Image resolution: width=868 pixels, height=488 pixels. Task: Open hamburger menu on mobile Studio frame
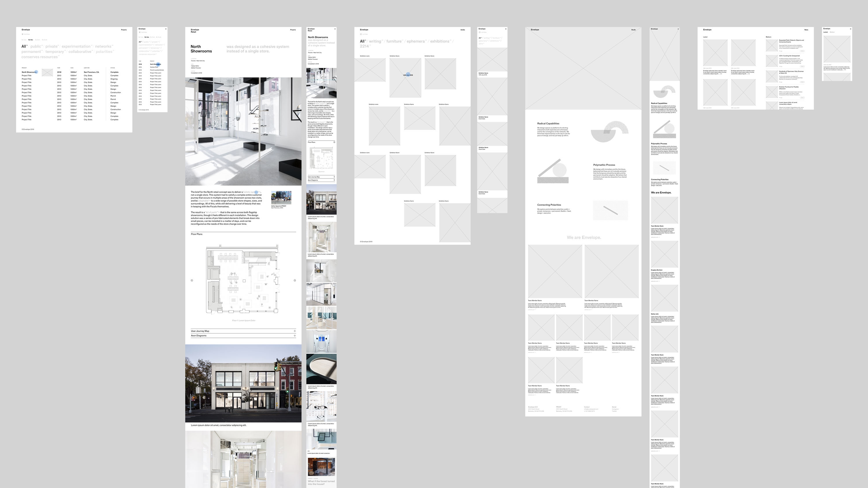pyautogui.click(x=678, y=29)
